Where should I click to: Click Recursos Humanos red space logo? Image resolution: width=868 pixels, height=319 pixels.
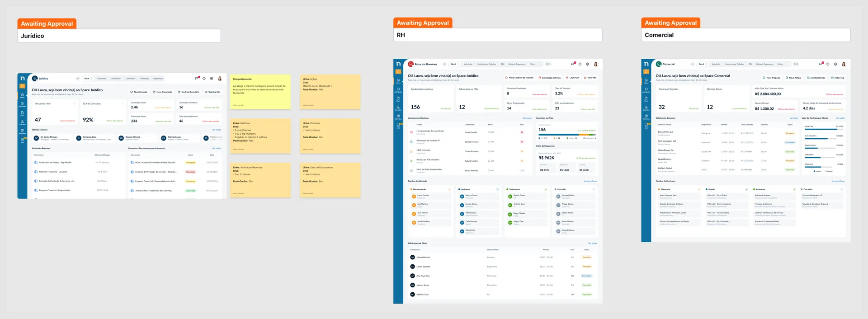pos(411,64)
